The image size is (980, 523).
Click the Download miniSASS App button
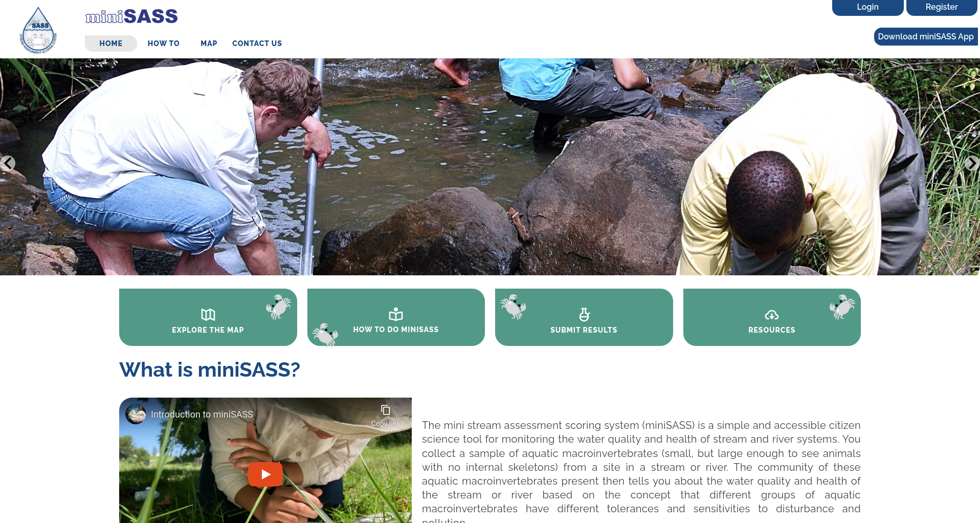[x=926, y=36]
